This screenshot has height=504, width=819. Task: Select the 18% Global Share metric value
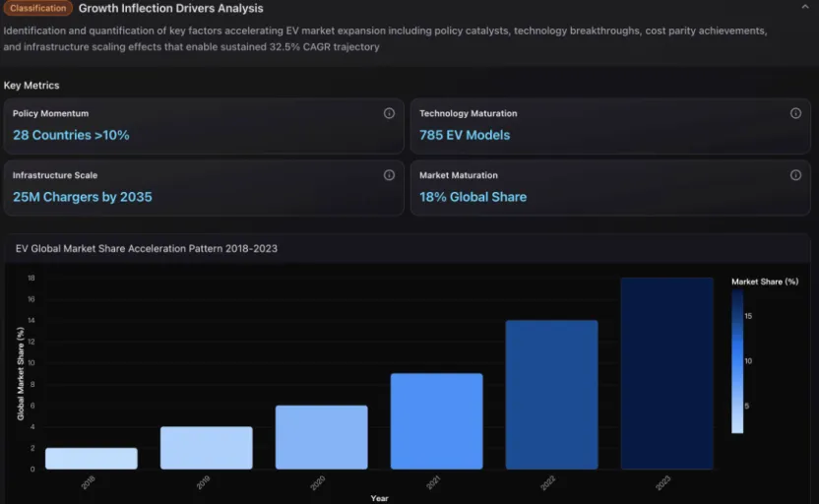pos(472,197)
